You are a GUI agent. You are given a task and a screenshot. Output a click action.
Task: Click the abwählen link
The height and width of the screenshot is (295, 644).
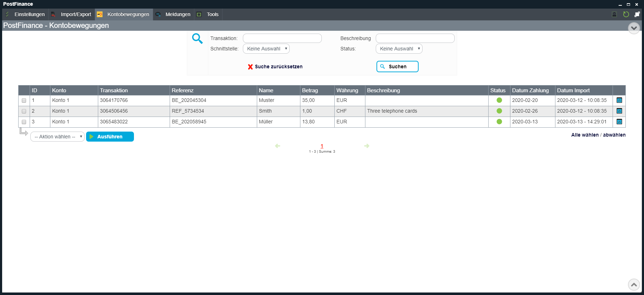(x=614, y=135)
